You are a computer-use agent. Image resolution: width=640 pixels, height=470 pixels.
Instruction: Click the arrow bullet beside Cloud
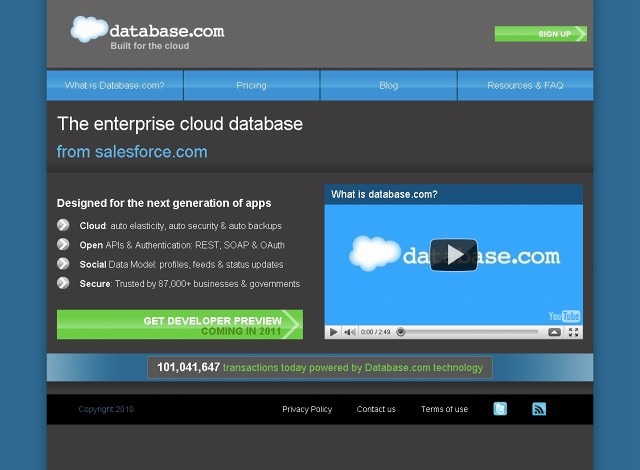pos(63,225)
